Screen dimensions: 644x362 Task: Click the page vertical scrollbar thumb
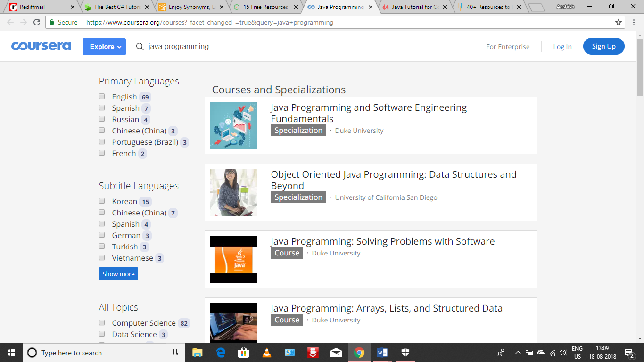[x=640, y=66]
